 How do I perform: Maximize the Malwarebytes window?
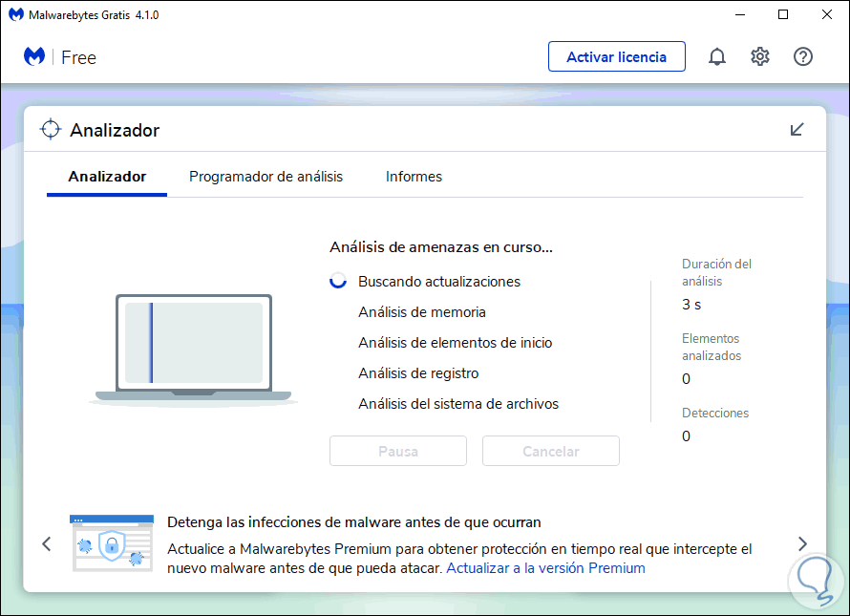click(783, 14)
